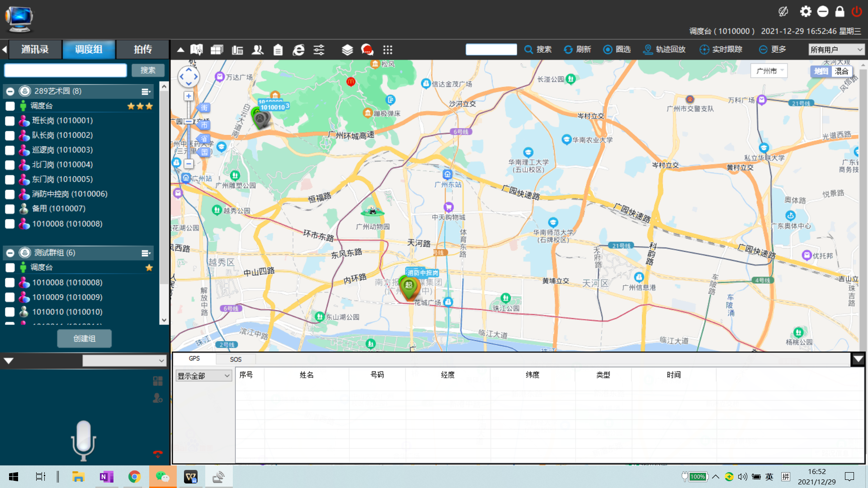Tick the 消防中控岗 (1010006) checkbox

coord(10,194)
